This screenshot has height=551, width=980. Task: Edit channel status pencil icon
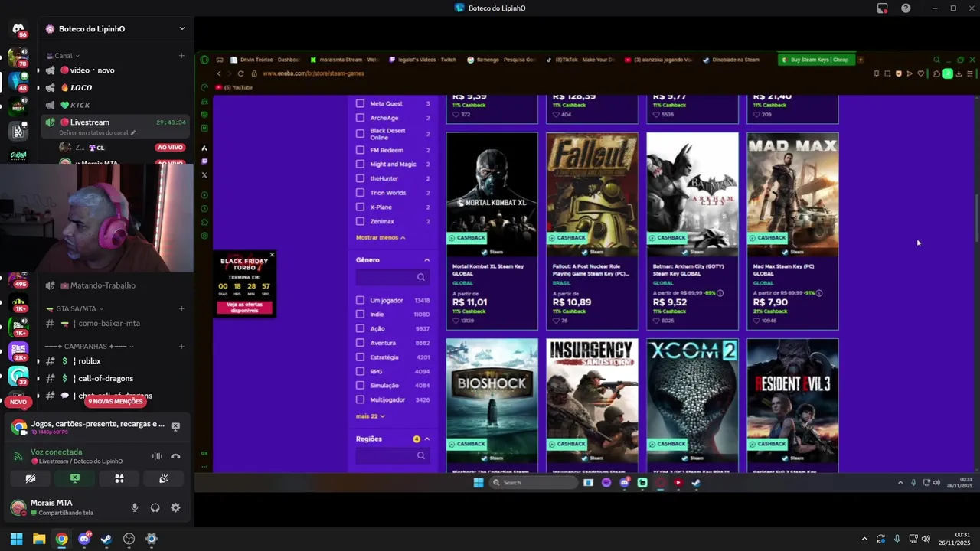tap(133, 132)
